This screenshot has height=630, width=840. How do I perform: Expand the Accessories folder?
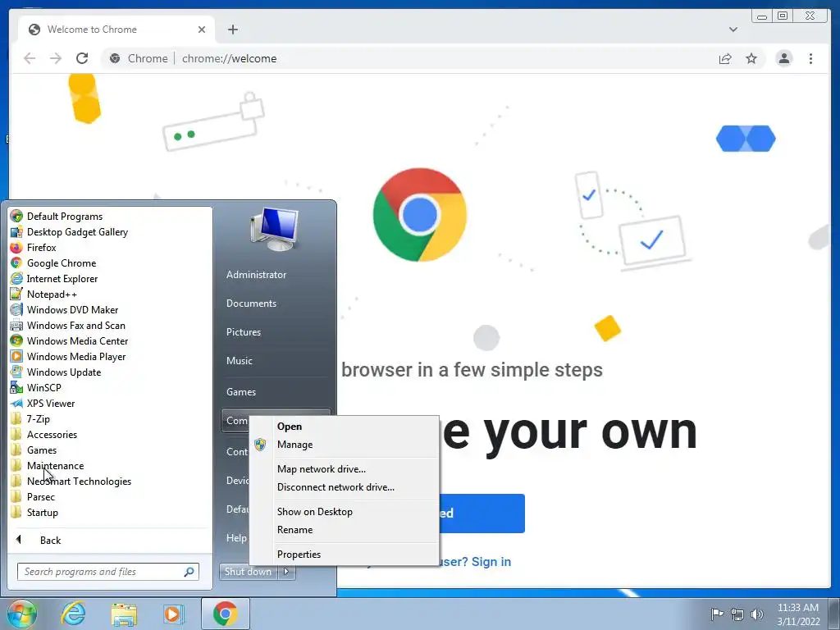tap(44, 435)
